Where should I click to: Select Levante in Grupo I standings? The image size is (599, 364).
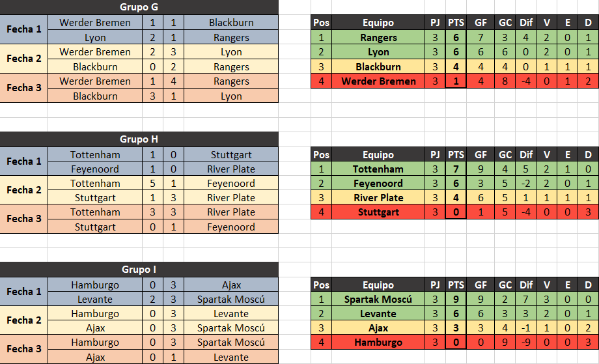click(378, 314)
